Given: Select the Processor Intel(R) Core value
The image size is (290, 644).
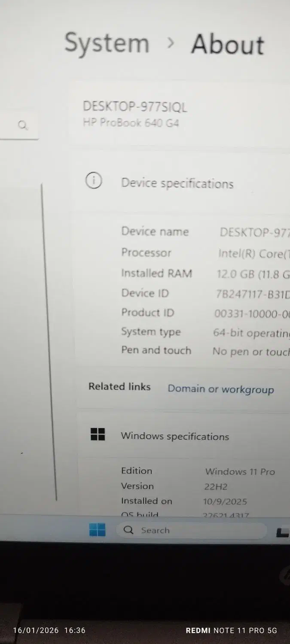Looking at the screenshot, I should click(254, 254).
